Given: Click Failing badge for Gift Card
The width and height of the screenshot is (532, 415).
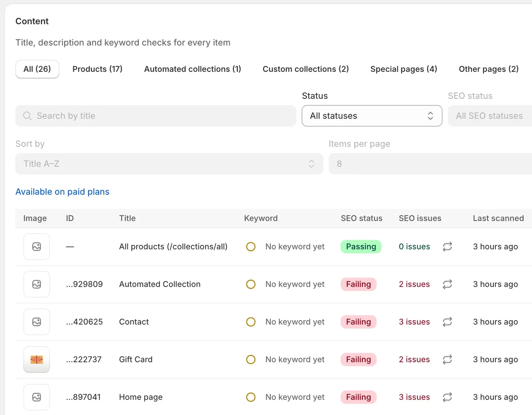Looking at the screenshot, I should [359, 360].
